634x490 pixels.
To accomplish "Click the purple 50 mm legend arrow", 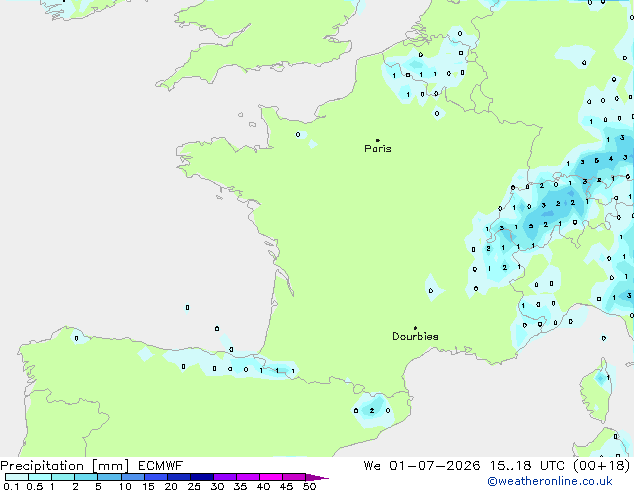I will tap(317, 477).
